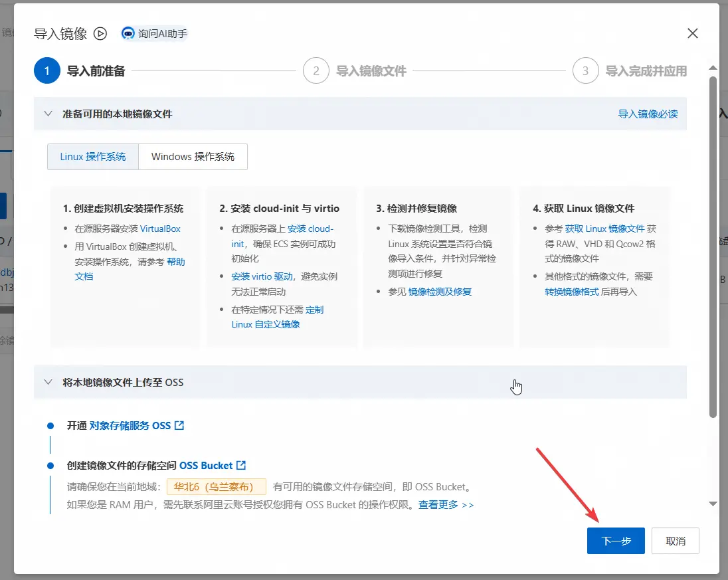Click external link icon after 对象存储服务 OSS
This screenshot has width=728, height=580.
(x=179, y=425)
